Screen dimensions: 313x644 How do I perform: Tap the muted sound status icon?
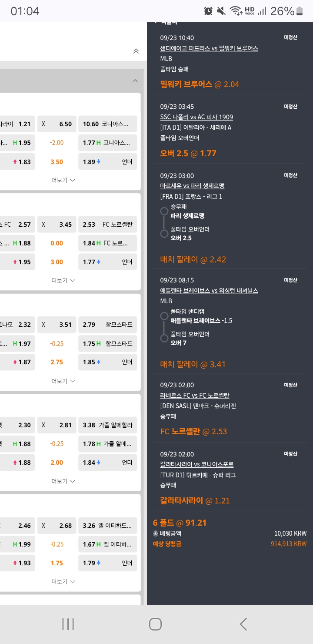click(x=221, y=11)
